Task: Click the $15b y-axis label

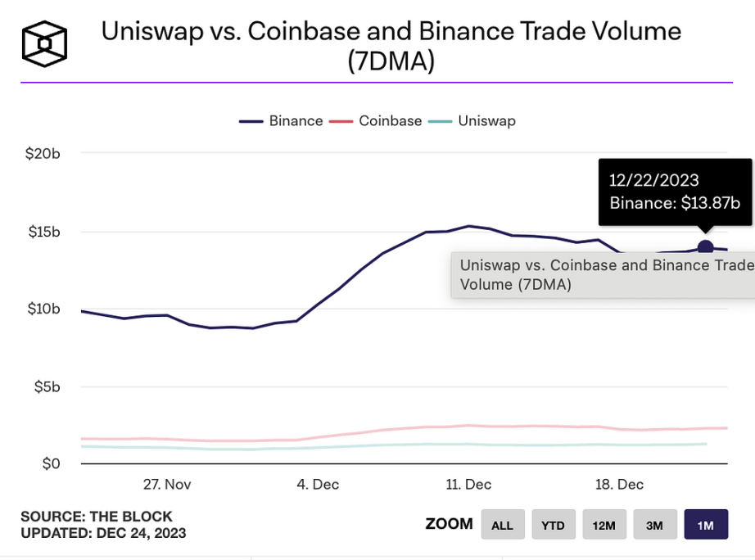Action: (44, 232)
